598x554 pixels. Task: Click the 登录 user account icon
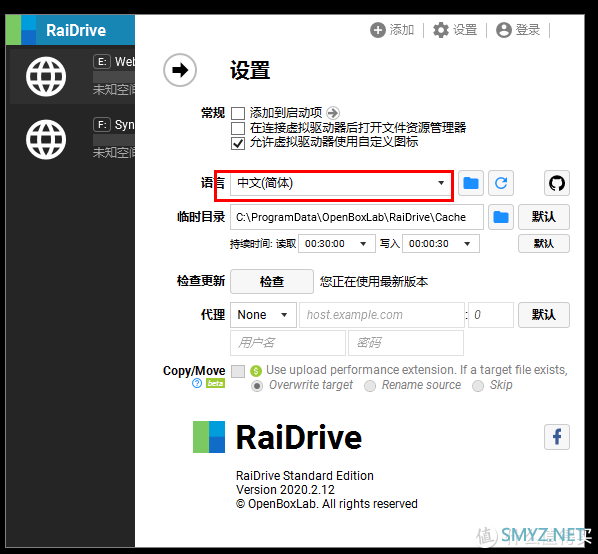[503, 30]
